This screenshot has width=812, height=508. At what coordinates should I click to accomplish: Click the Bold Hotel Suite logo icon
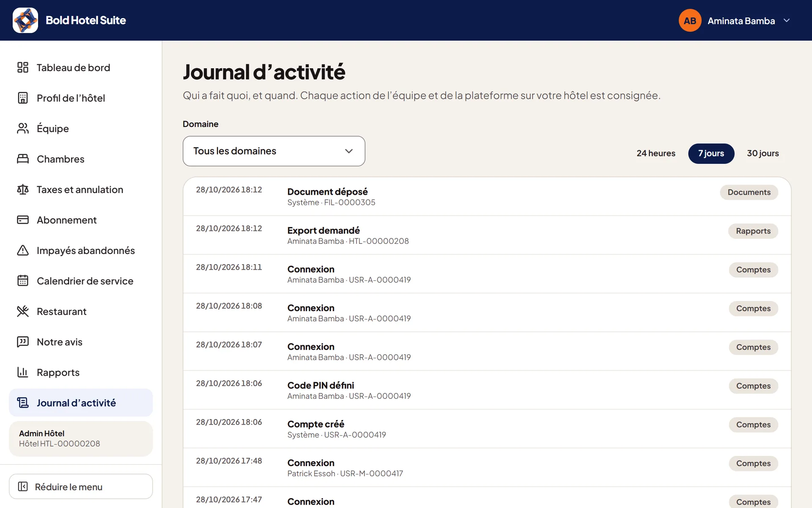click(x=25, y=20)
